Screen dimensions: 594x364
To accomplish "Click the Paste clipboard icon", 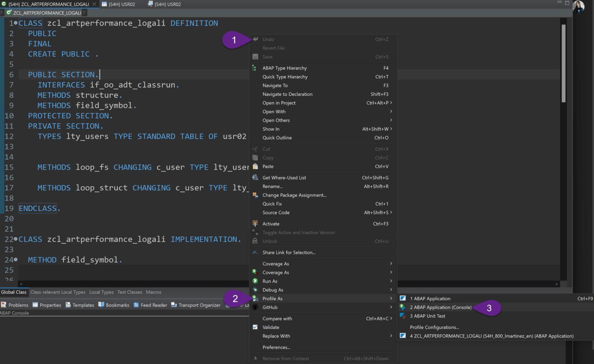I will 255,166.
